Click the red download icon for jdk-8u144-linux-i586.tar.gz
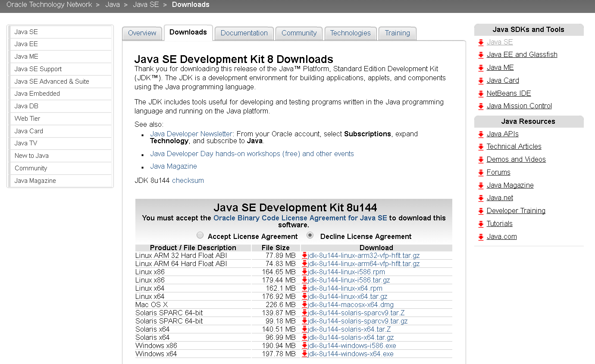The width and height of the screenshot is (595, 364). click(304, 280)
